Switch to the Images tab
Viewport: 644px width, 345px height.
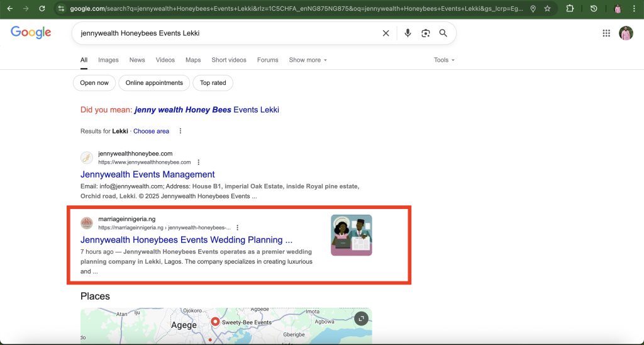108,60
